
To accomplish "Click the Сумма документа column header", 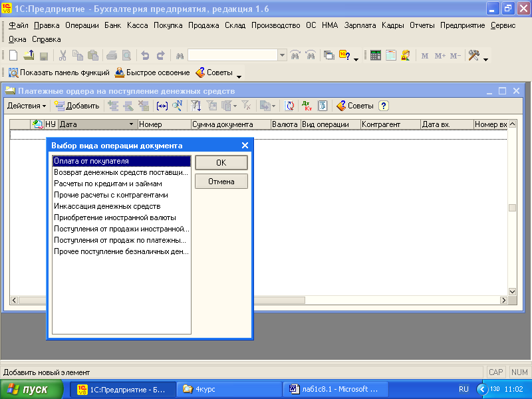I will [x=231, y=124].
